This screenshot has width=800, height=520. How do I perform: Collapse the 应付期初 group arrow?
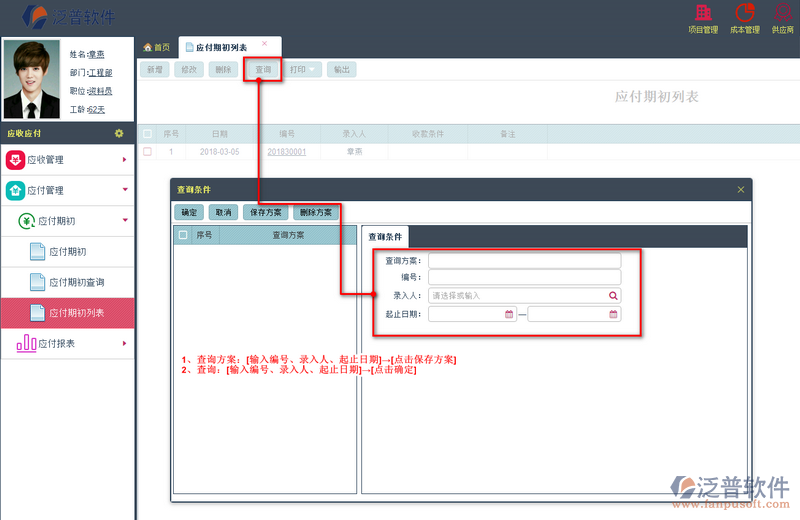point(125,220)
